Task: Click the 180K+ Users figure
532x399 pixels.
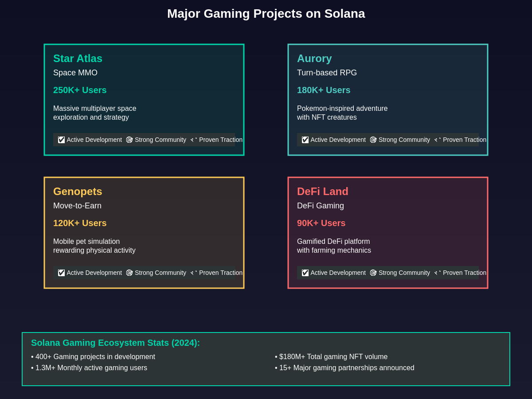Action: pos(324,90)
